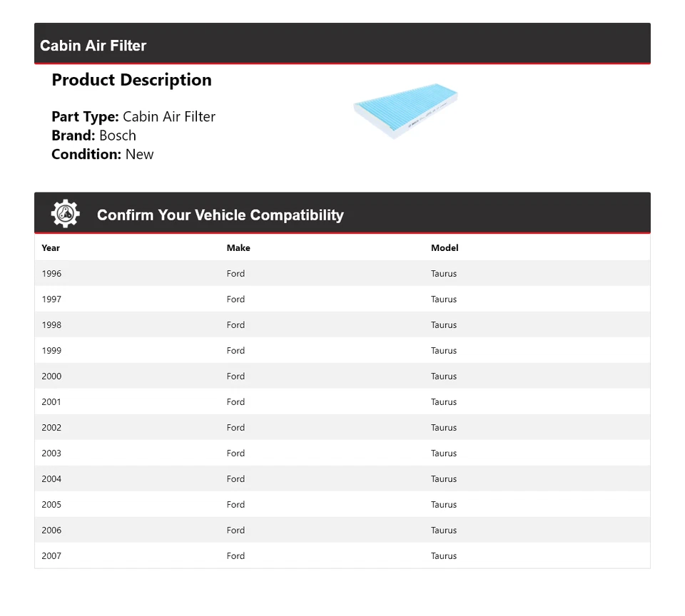This screenshot has width=685, height=616.
Task: Click Ford in the 2005 row
Action: [235, 505]
